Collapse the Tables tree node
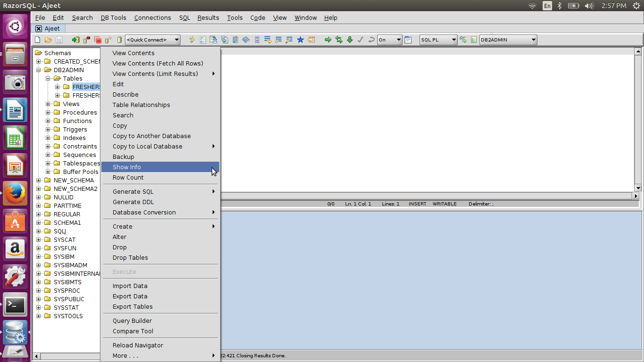 click(48, 79)
